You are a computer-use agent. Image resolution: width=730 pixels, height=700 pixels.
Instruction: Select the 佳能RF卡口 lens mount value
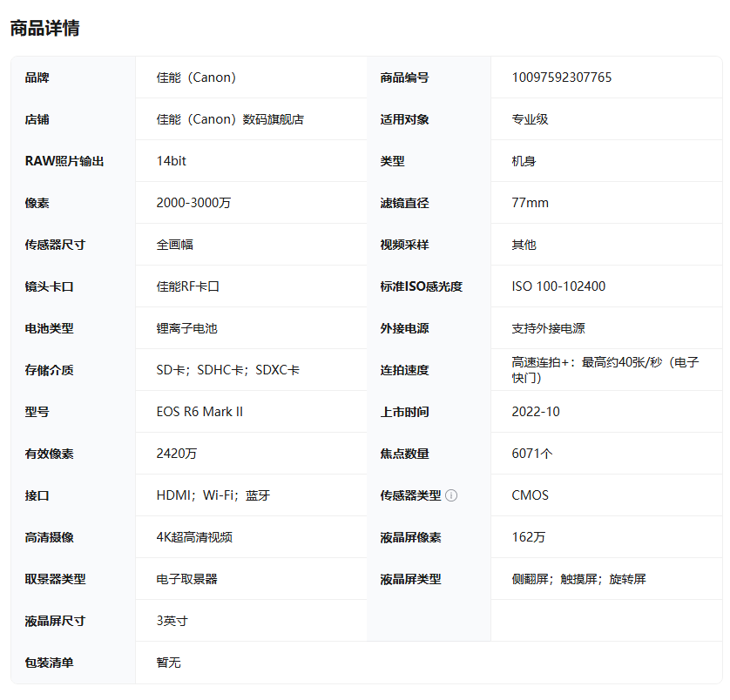click(x=187, y=286)
